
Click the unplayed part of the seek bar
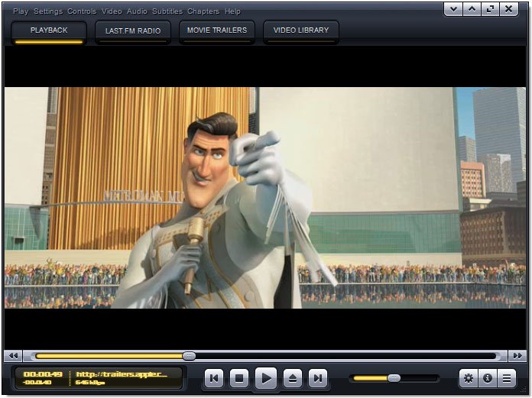(345, 356)
